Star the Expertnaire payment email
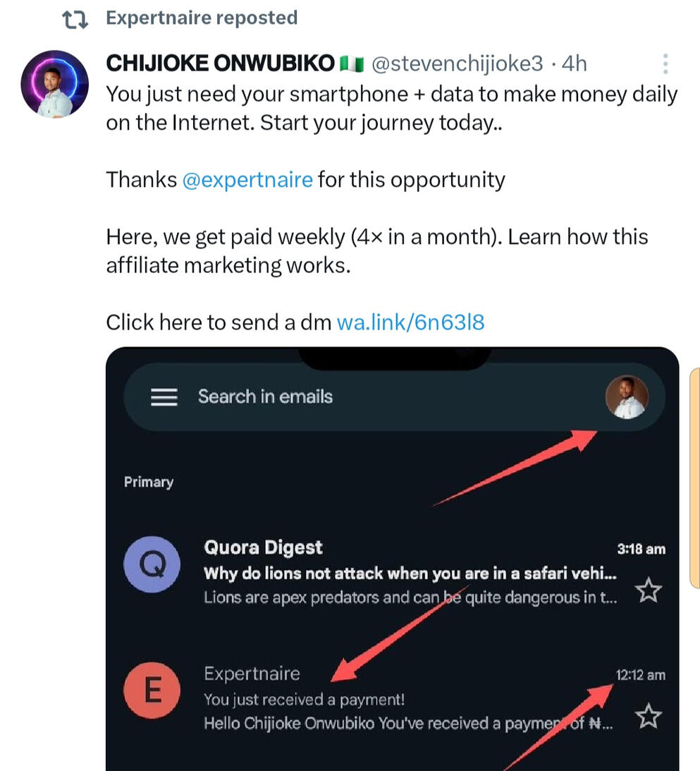Image resolution: width=700 pixels, height=771 pixels. point(648,717)
